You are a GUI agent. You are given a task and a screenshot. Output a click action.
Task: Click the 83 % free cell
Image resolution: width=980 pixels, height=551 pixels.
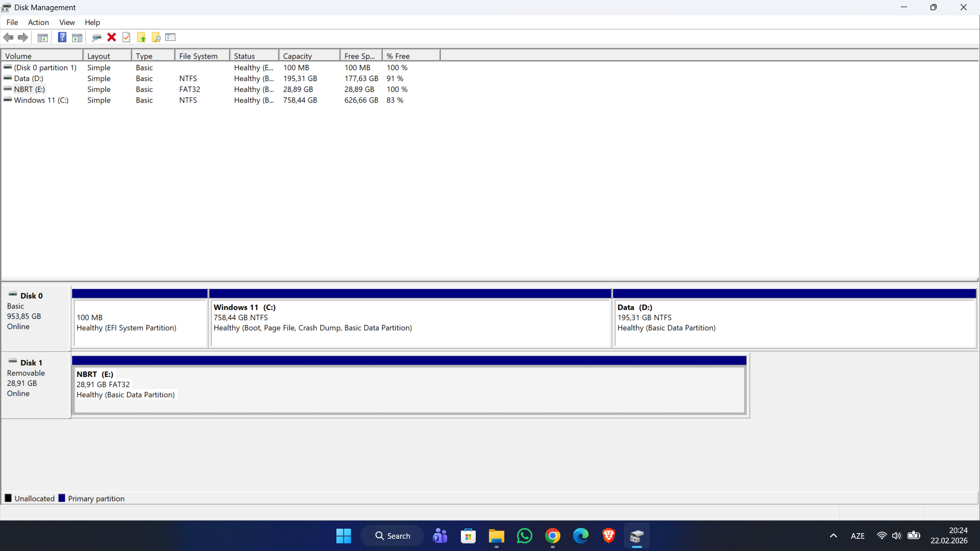pos(395,101)
